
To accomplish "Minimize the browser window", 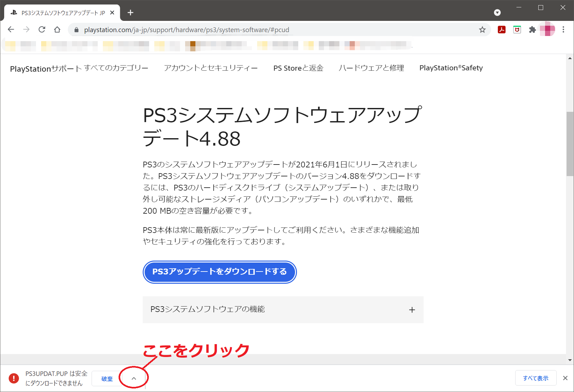I will tap(519, 8).
